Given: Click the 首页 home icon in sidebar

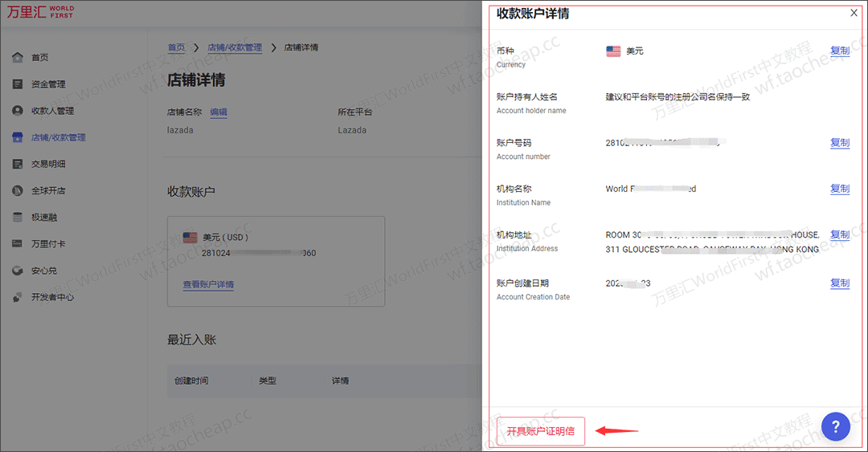Looking at the screenshot, I should click(x=18, y=58).
